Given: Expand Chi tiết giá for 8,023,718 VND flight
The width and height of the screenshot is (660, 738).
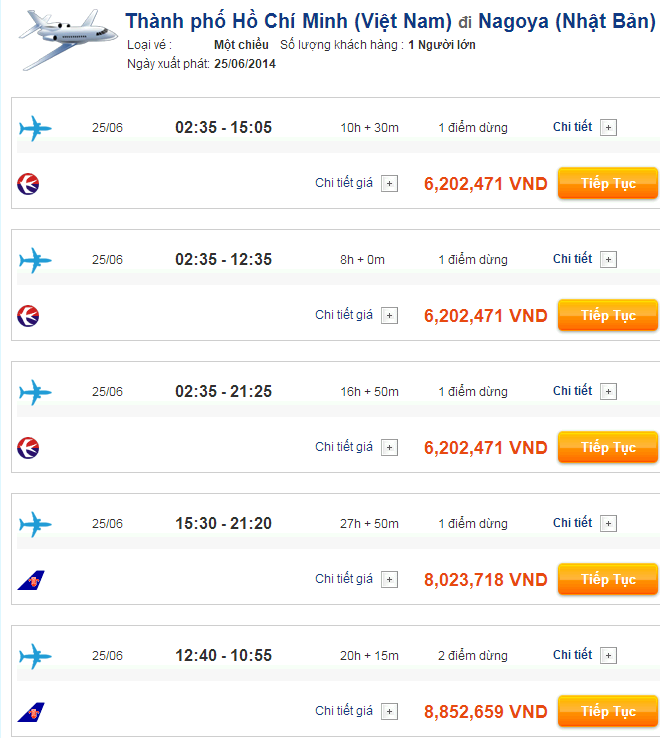Looking at the screenshot, I should pyautogui.click(x=389, y=579).
